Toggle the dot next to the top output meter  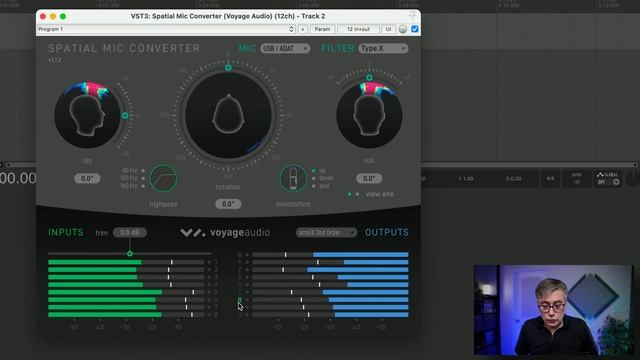pyautogui.click(x=247, y=255)
